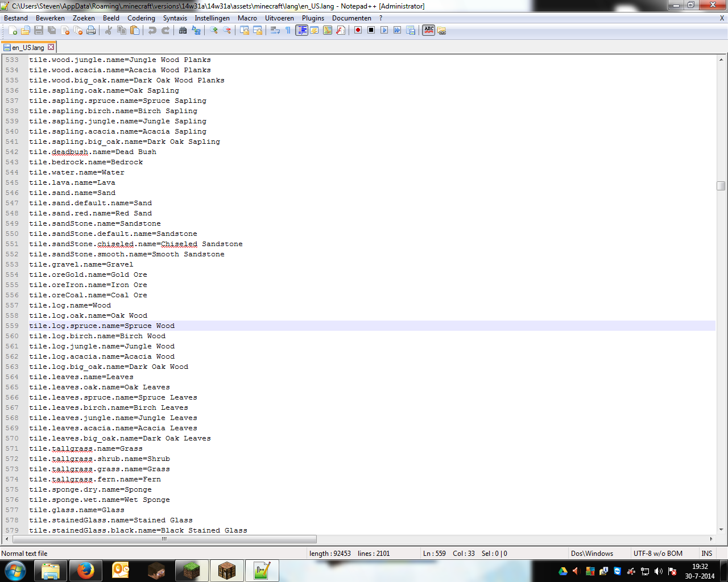Toggle synchronized horizontal scrolling

click(x=257, y=30)
